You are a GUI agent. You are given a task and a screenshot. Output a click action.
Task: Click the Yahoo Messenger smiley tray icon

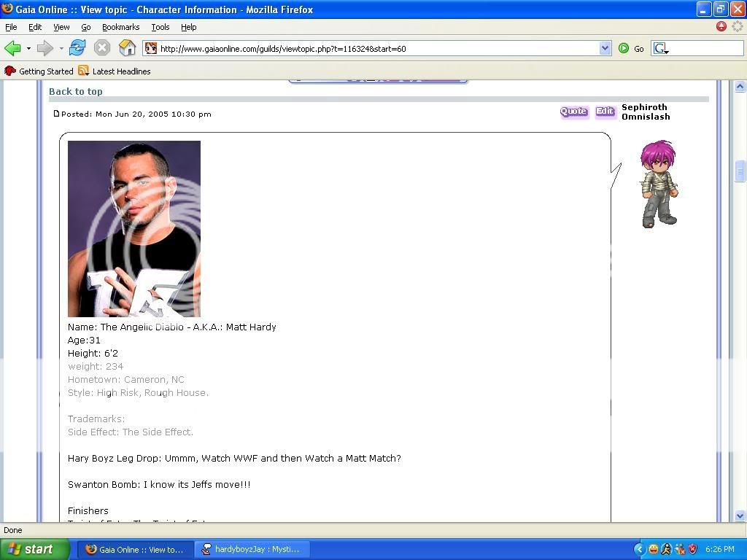654,549
